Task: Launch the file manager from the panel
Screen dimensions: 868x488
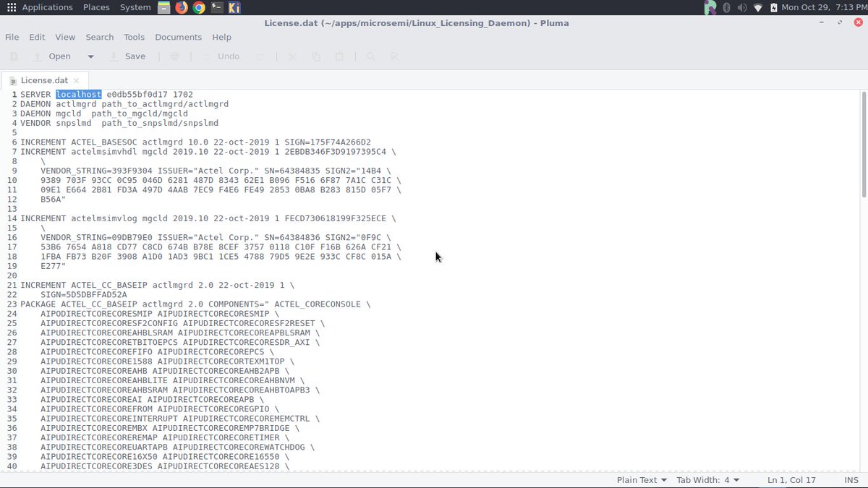Action: pos(164,7)
